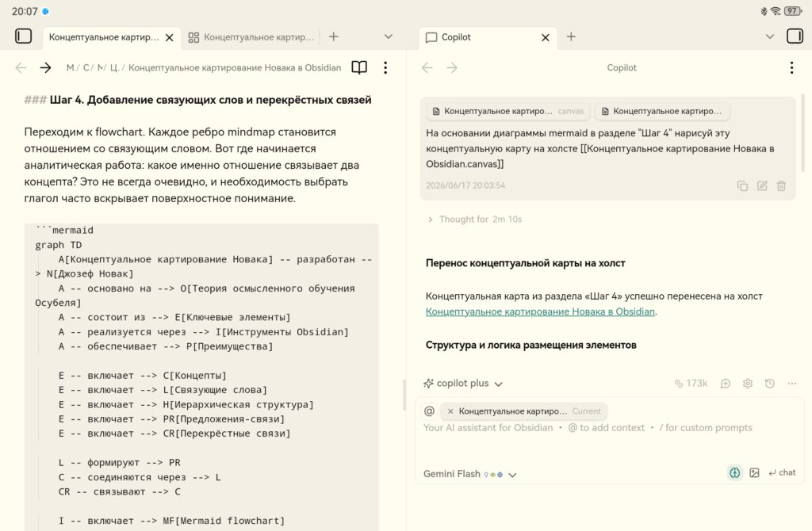Navigate forward in the note pane
812x531 pixels.
click(45, 67)
